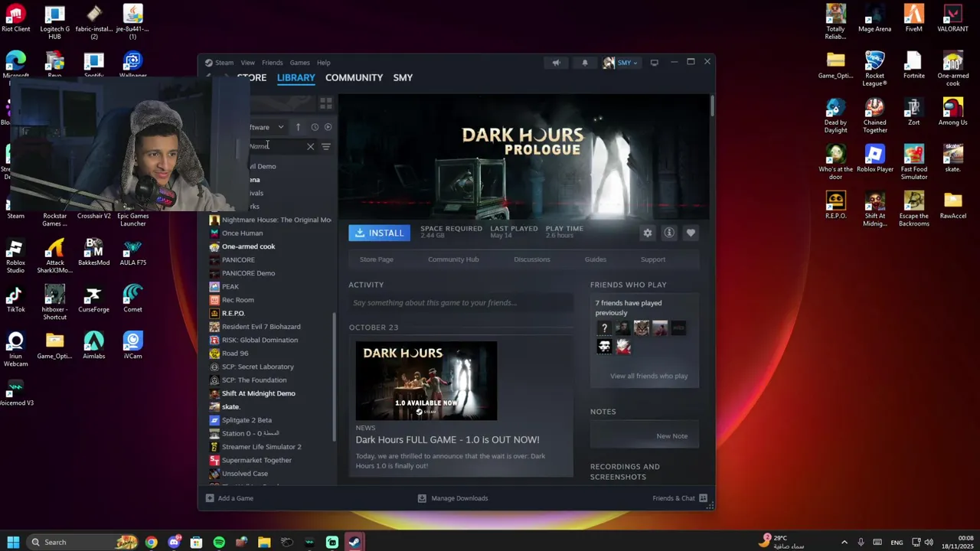
Task: Open Discussions for the game
Action: click(532, 259)
